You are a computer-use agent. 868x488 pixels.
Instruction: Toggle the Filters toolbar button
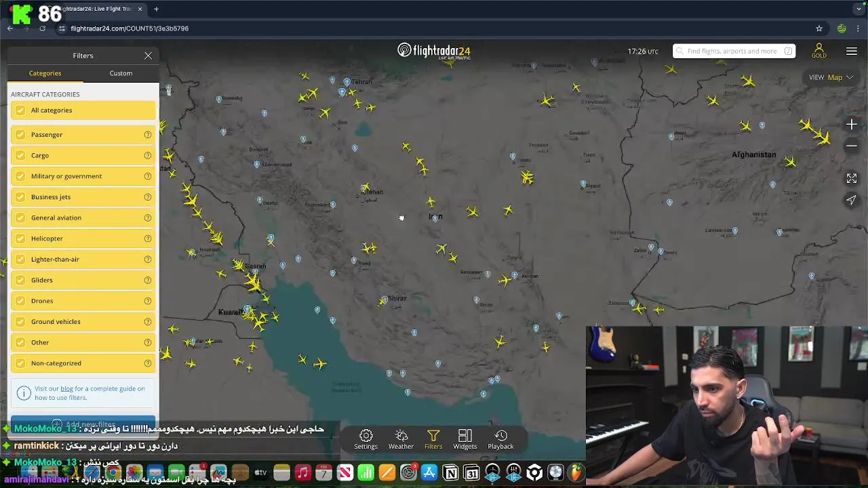pos(433,439)
